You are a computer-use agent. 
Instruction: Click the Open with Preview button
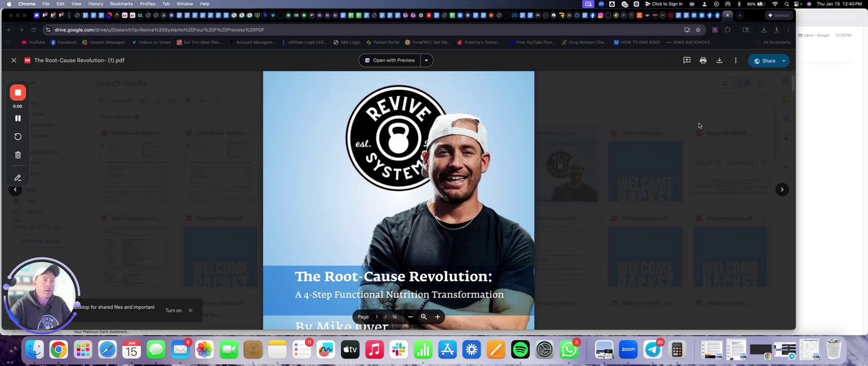tap(390, 60)
